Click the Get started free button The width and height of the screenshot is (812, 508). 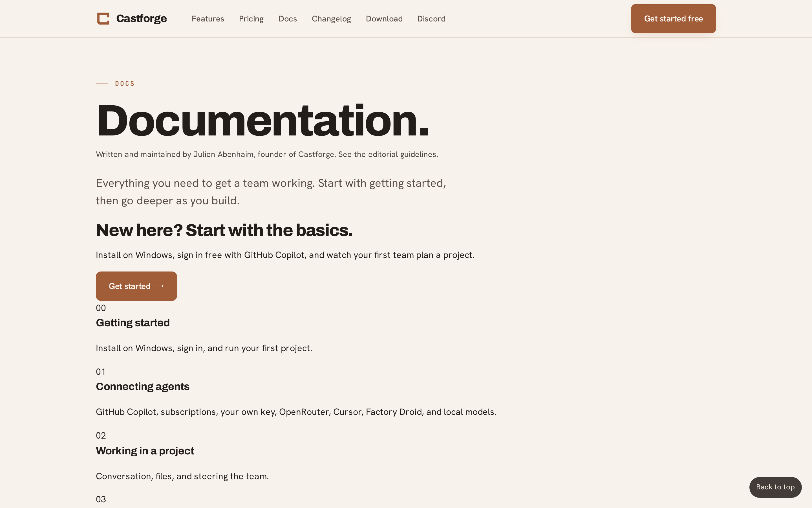point(673,18)
